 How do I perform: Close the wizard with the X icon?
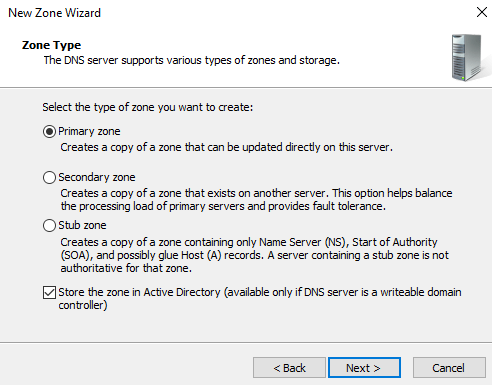[482, 12]
